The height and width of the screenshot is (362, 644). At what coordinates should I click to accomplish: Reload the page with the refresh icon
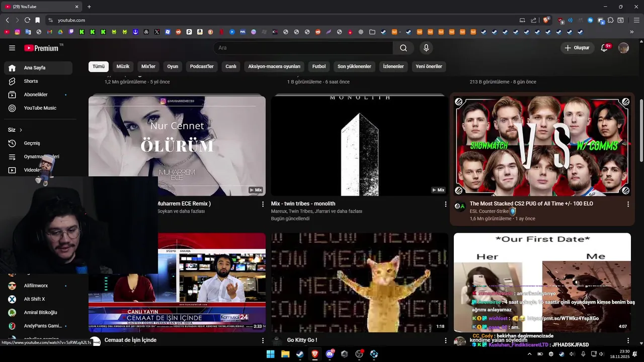[27, 20]
